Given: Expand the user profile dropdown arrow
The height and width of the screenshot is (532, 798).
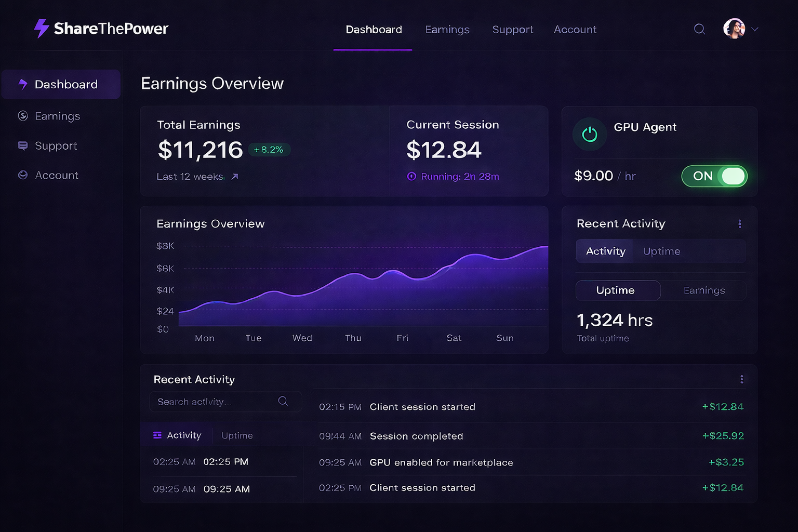Looking at the screenshot, I should coord(754,30).
